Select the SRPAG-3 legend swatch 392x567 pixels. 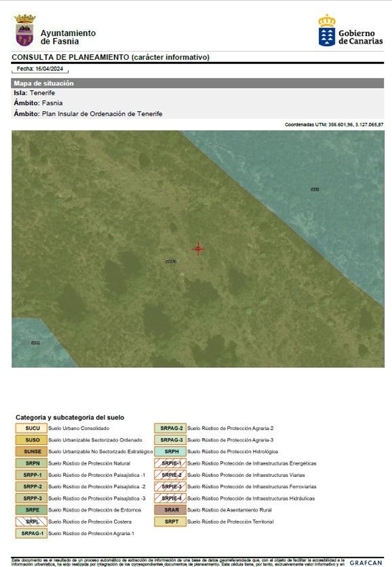pyautogui.click(x=170, y=440)
